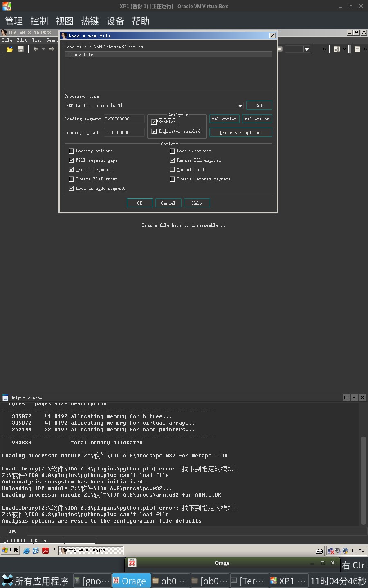Maximize the Output window panel

pos(346,398)
